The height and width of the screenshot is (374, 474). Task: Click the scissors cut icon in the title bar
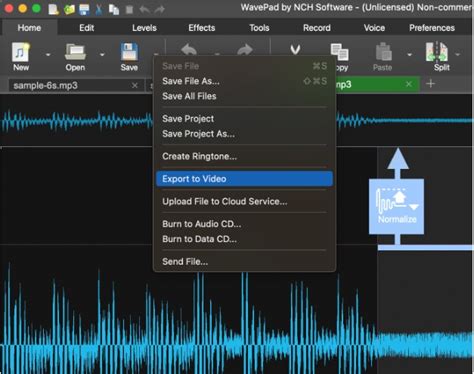pyautogui.click(x=99, y=9)
